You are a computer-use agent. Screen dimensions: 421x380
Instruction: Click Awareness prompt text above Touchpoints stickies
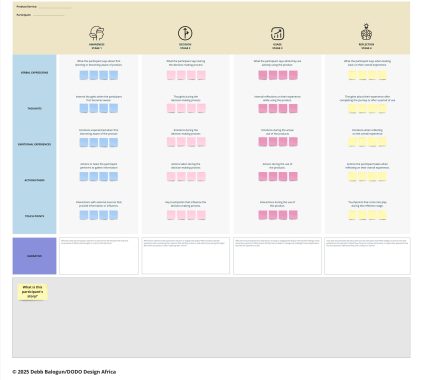99,204
